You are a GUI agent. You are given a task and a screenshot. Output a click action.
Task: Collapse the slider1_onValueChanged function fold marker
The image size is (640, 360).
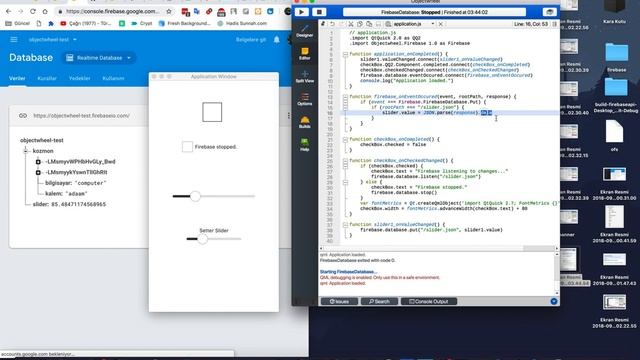(x=345, y=224)
